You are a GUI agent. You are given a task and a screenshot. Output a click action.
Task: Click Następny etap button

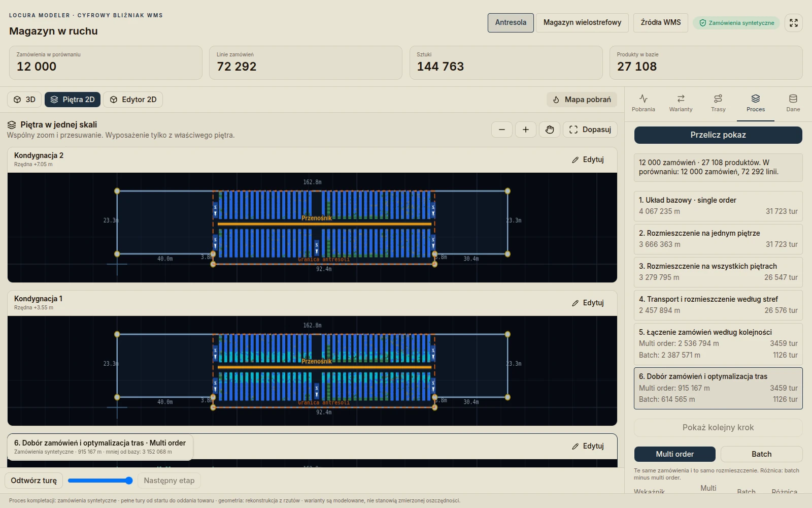tap(169, 481)
